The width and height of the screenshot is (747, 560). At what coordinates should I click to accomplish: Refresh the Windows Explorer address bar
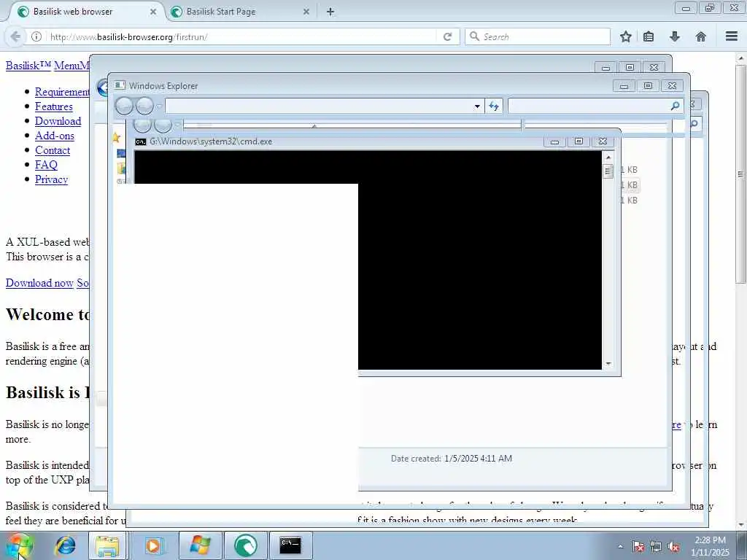point(494,106)
